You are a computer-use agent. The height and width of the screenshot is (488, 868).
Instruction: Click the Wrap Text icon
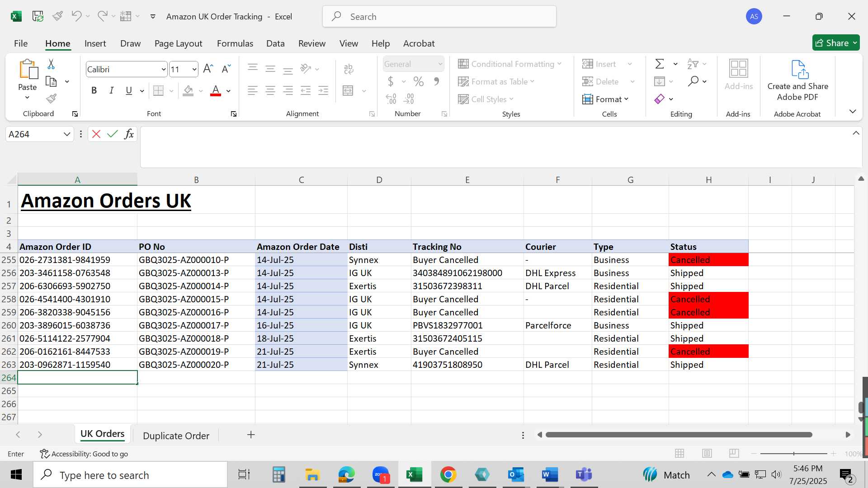[349, 69]
